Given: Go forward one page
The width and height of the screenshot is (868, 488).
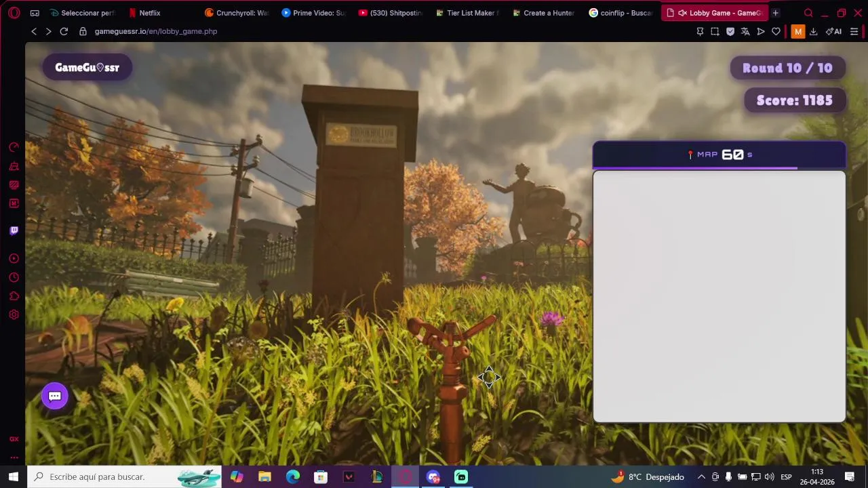Looking at the screenshot, I should pyautogui.click(x=48, y=31).
